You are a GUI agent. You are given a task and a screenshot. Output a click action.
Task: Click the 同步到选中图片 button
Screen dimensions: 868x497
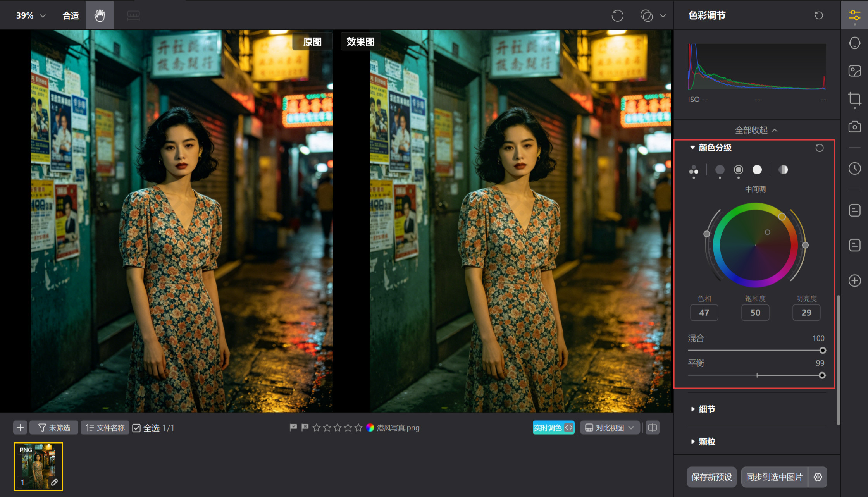coord(774,477)
